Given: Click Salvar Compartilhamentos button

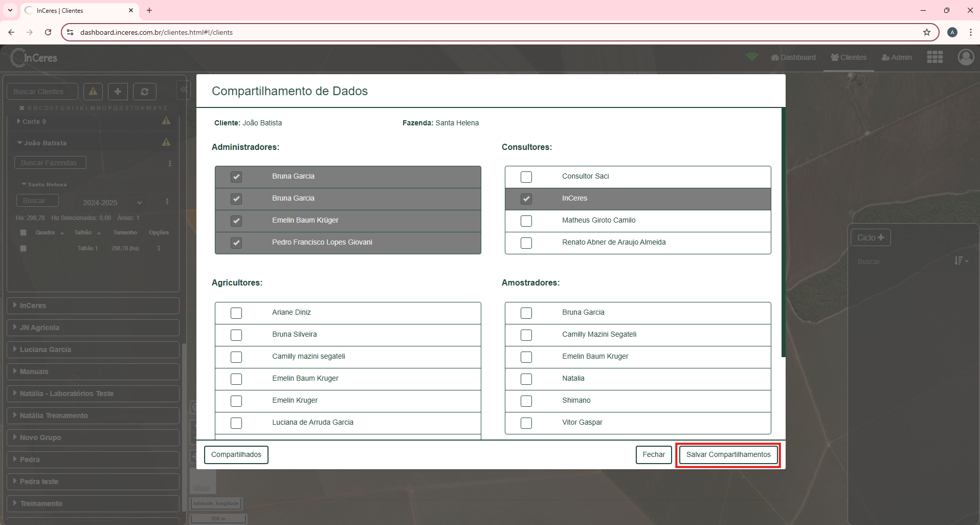Looking at the screenshot, I should coord(728,454).
